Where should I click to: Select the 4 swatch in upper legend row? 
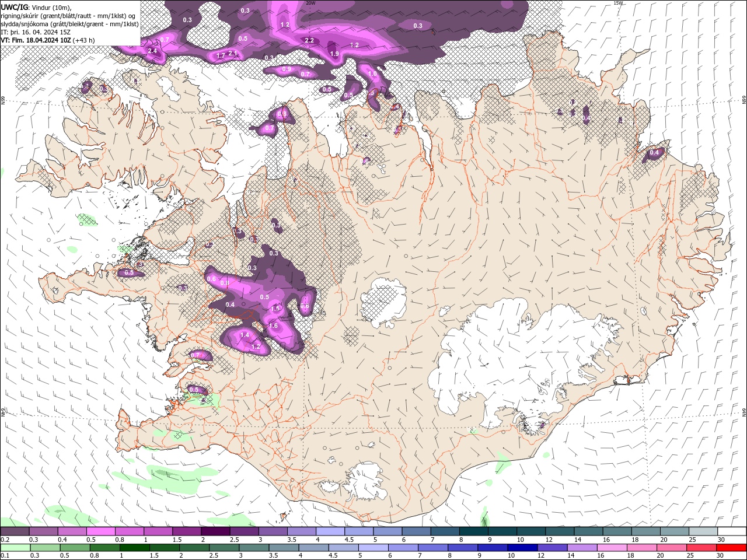[x=330, y=531]
